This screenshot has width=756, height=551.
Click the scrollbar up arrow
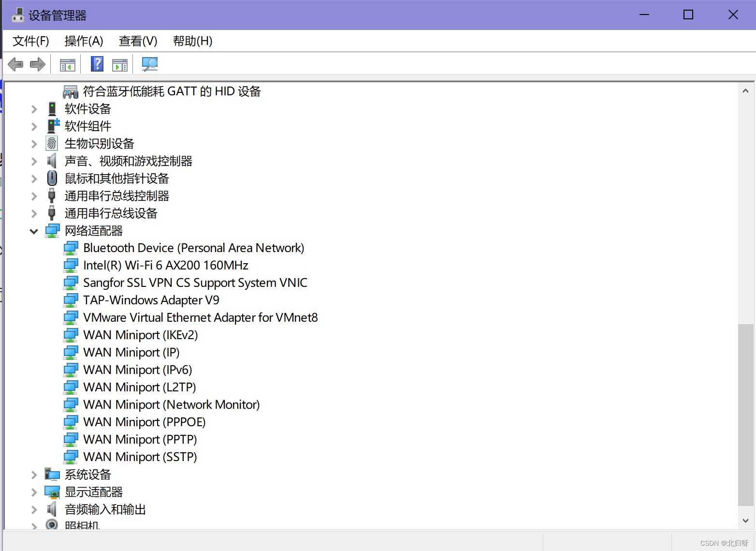(745, 90)
